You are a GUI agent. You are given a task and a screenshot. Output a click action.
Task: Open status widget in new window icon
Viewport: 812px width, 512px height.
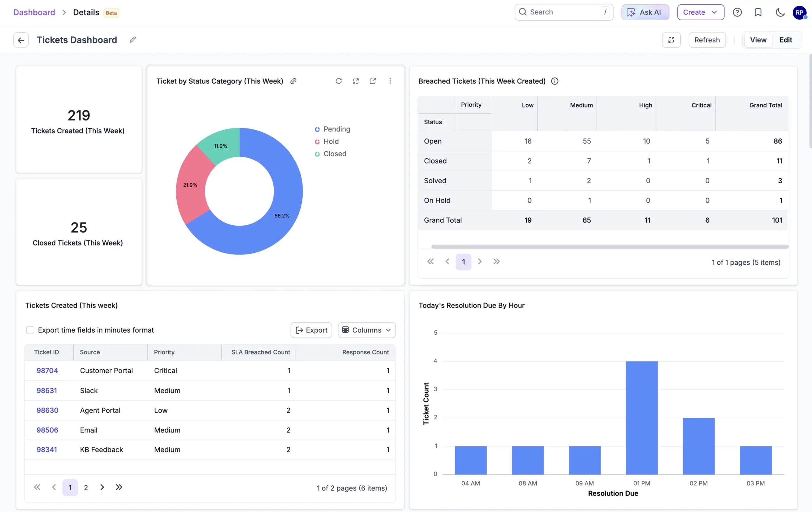point(373,81)
